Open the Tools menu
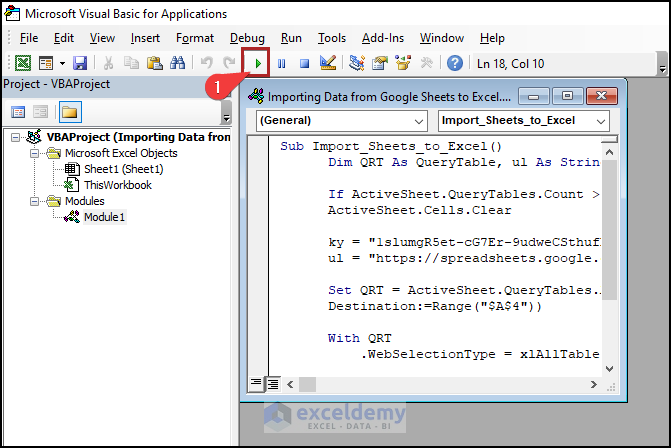Image resolution: width=671 pixels, height=448 pixels. pos(332,38)
